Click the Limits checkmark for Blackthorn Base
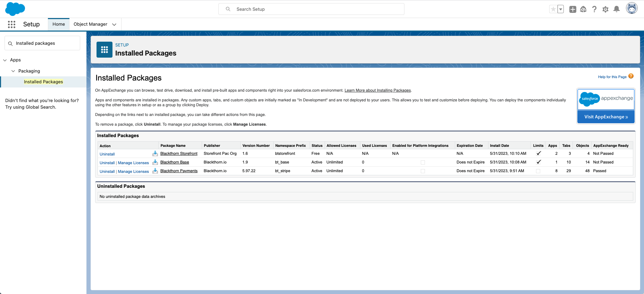Image resolution: width=644 pixels, height=294 pixels. coord(538,162)
